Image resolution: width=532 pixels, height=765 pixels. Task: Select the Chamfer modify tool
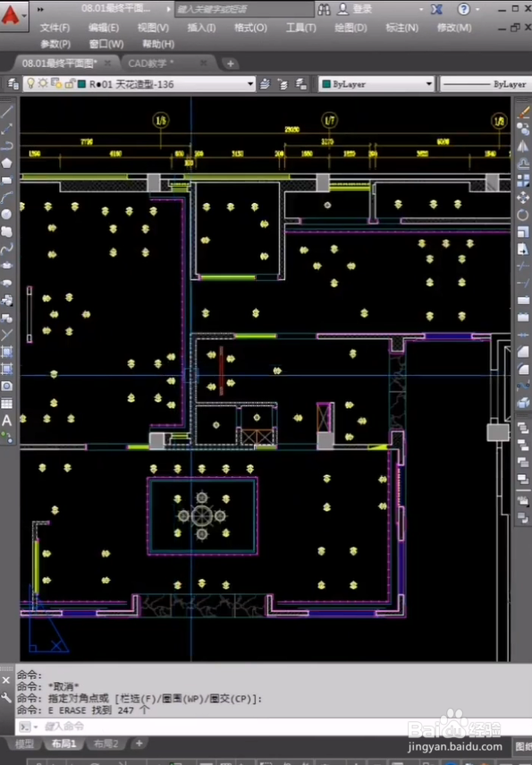coord(523,352)
